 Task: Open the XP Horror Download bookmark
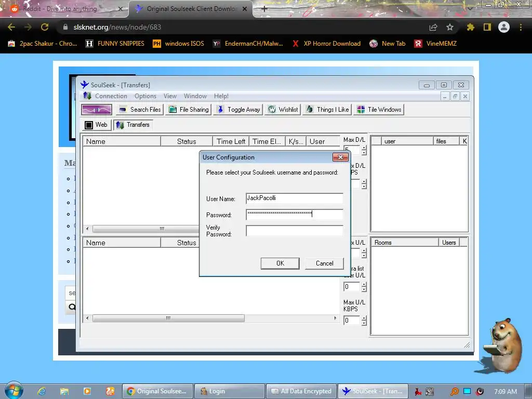(x=326, y=44)
